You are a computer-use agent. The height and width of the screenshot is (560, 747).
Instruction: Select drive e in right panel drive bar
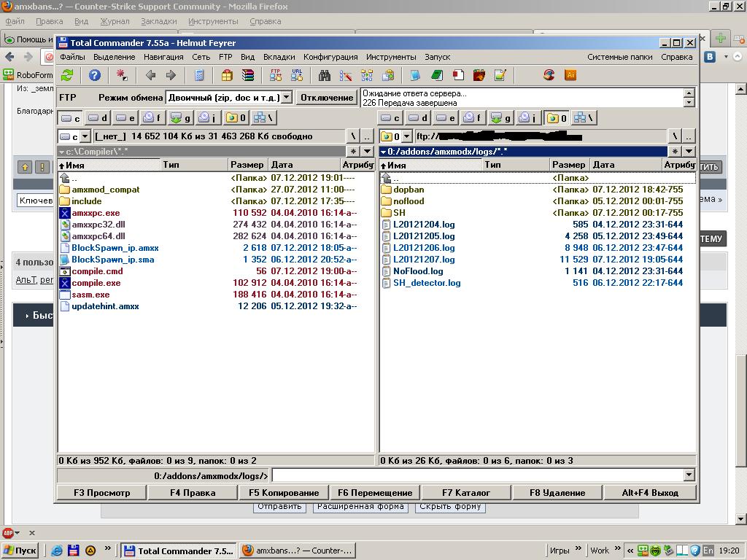tap(446, 117)
